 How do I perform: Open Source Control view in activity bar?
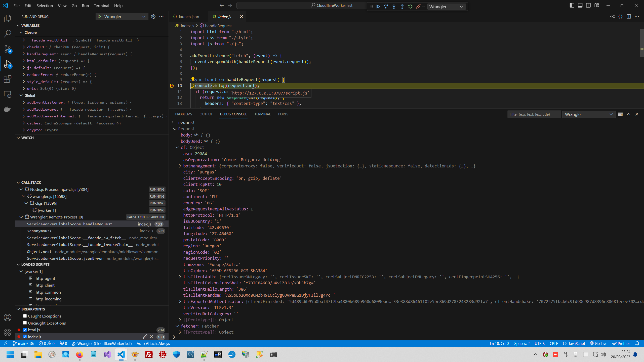coord(8,49)
